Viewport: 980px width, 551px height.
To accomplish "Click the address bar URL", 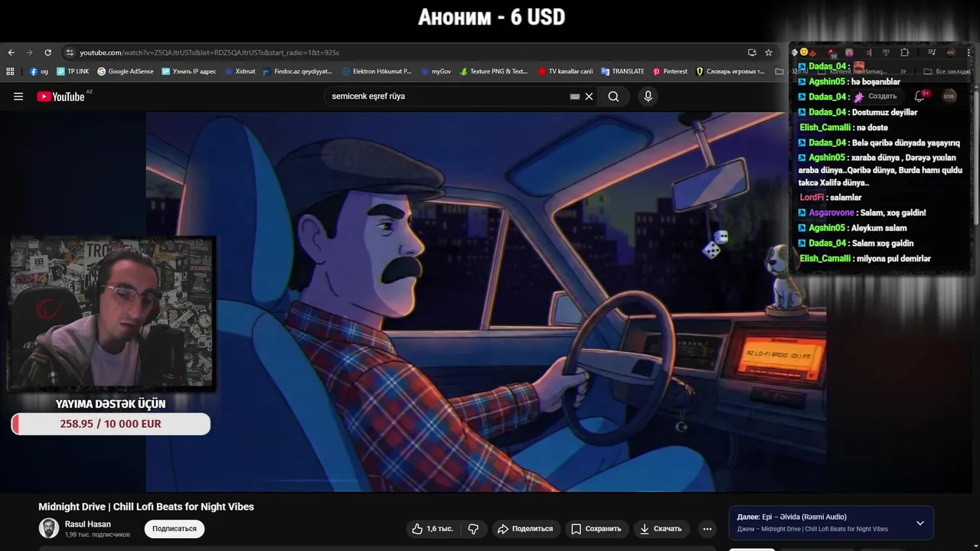I will [209, 53].
